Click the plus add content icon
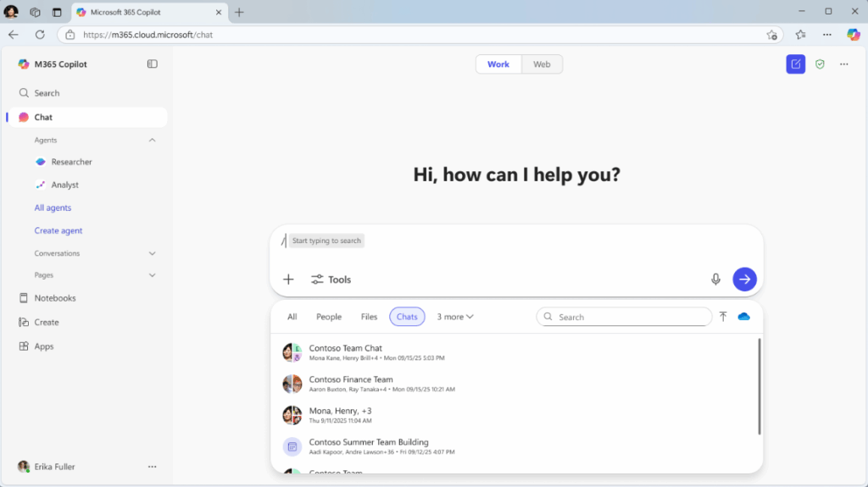This screenshot has height=487, width=868. (x=288, y=279)
